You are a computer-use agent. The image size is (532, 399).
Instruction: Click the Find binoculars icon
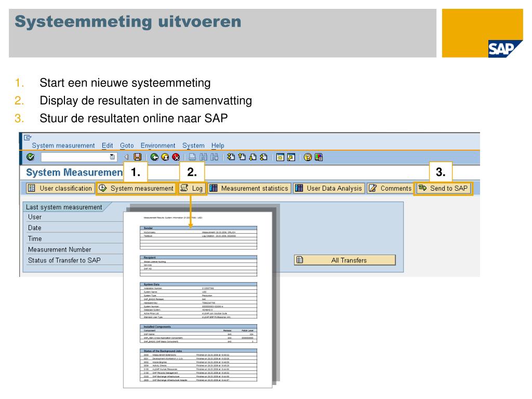(203, 157)
